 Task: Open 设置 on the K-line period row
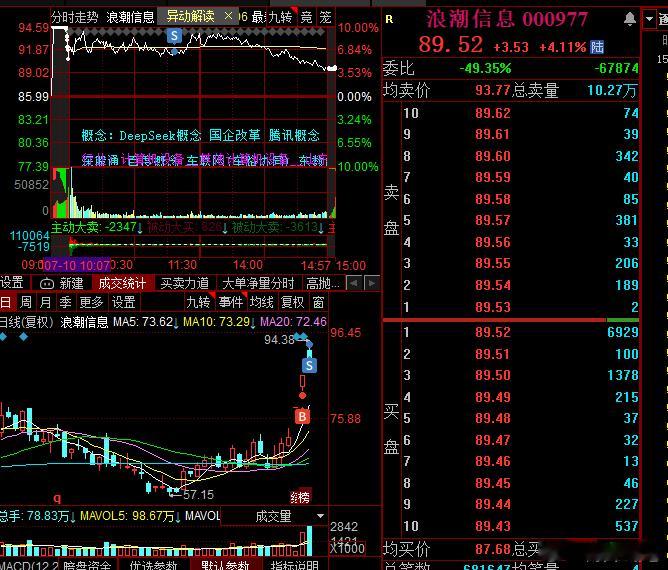pos(124,302)
